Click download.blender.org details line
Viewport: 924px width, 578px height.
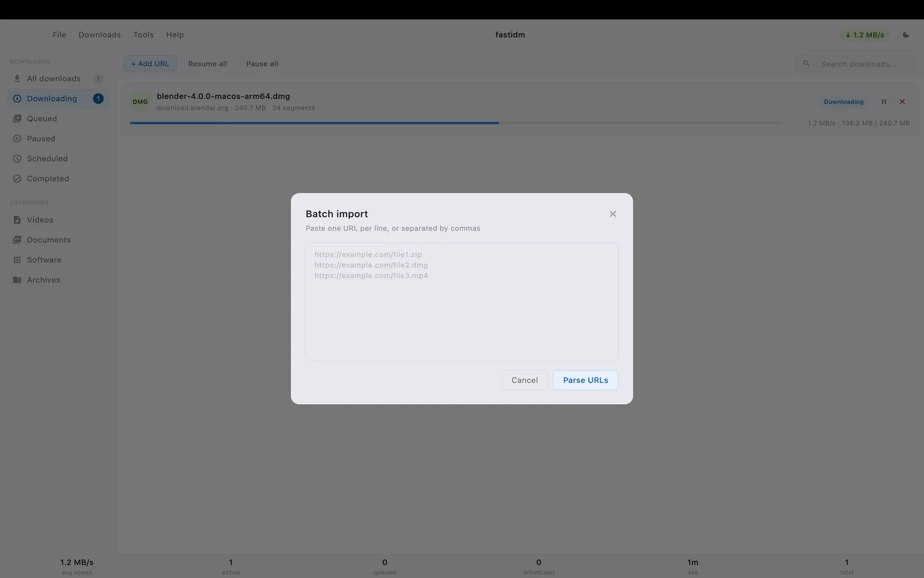click(236, 108)
